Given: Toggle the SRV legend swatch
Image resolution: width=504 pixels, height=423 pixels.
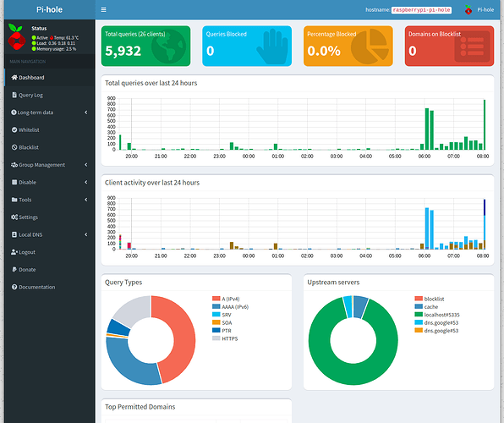Looking at the screenshot, I should pyautogui.click(x=216, y=315).
